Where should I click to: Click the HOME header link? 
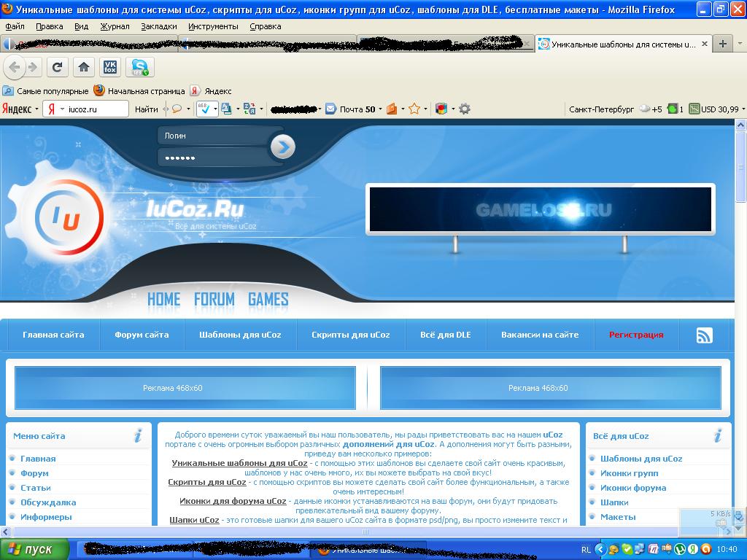(x=164, y=300)
